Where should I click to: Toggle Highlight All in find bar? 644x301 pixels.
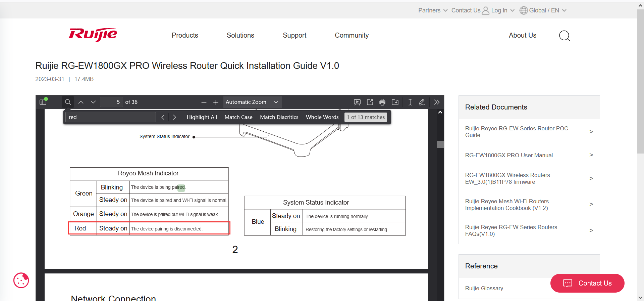pyautogui.click(x=202, y=117)
